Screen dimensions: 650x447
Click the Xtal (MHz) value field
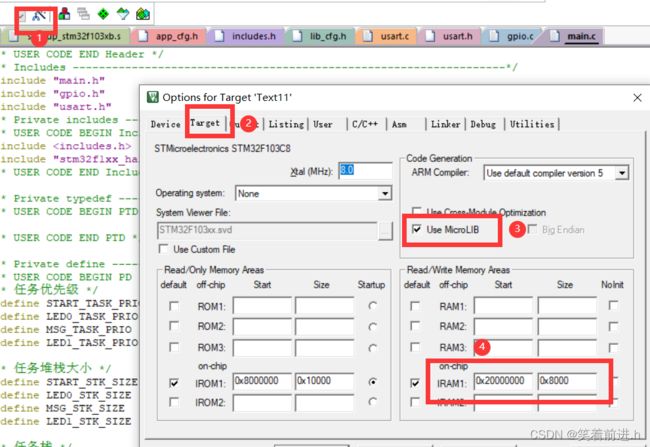pyautogui.click(x=365, y=171)
